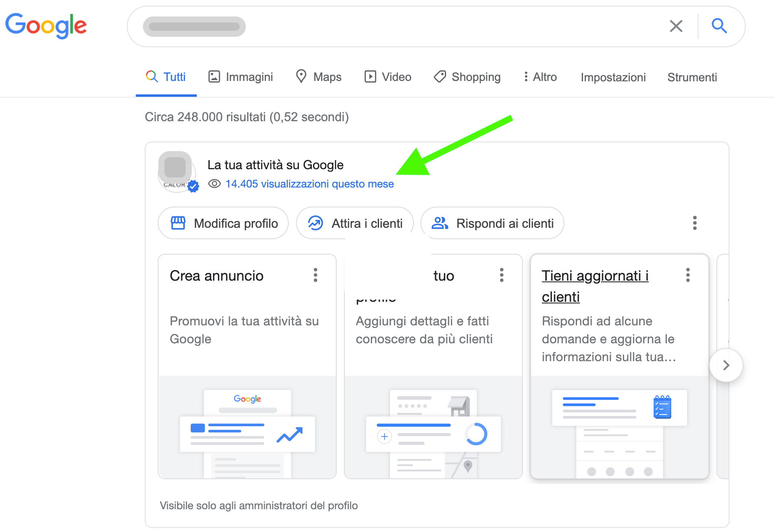This screenshot has width=775, height=532.
Task: Open the Crea annuncio card options menu
Action: click(x=316, y=275)
